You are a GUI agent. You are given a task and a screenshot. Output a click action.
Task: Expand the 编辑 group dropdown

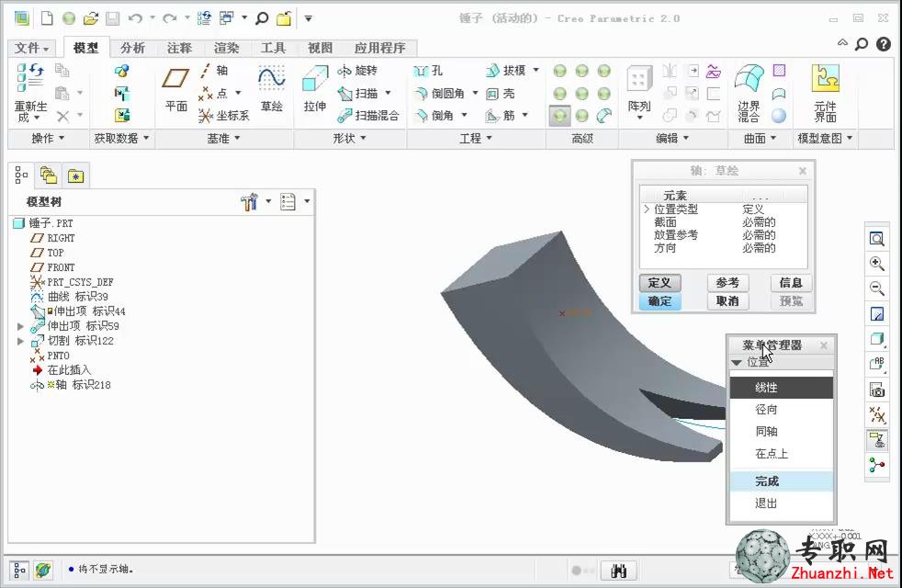coord(672,139)
